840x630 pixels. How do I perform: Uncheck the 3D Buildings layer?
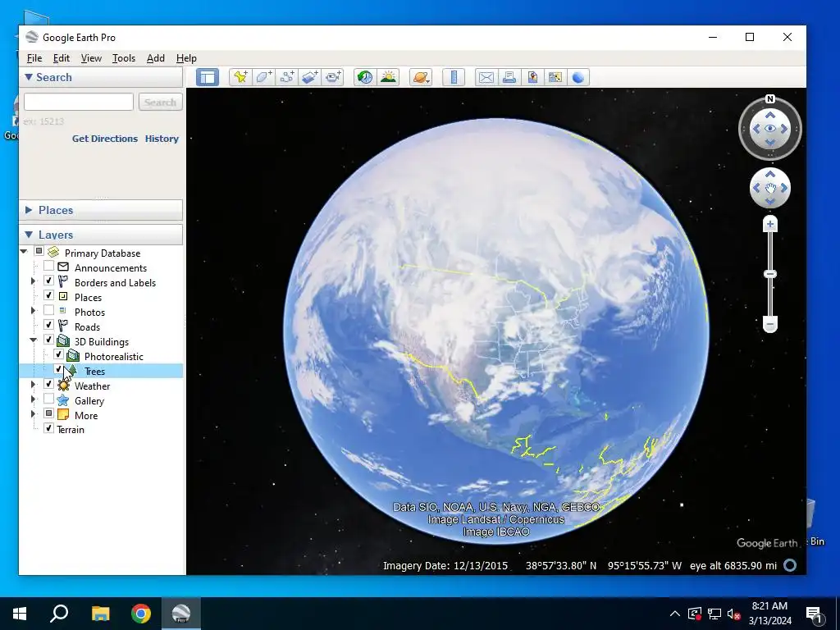pos(48,340)
